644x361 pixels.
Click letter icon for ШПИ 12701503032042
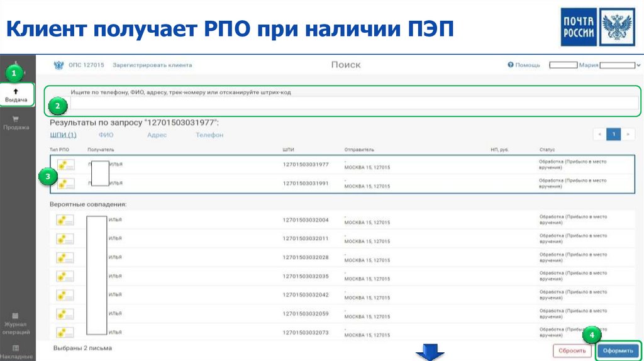tap(65, 295)
